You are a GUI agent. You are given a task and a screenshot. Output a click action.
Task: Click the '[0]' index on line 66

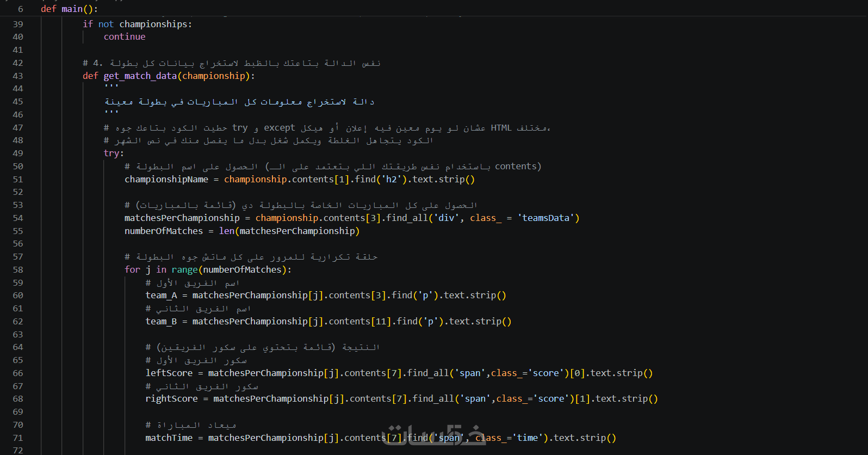577,373
